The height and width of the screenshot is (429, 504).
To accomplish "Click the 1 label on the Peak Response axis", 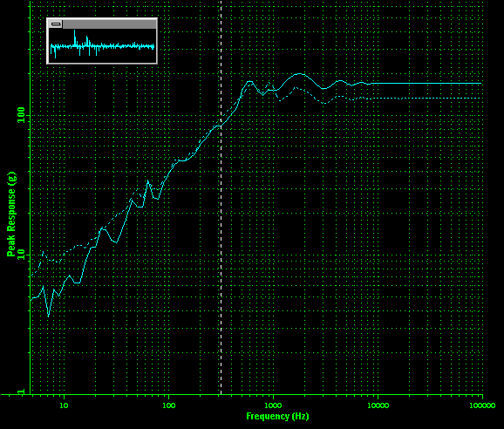I will (21, 392).
